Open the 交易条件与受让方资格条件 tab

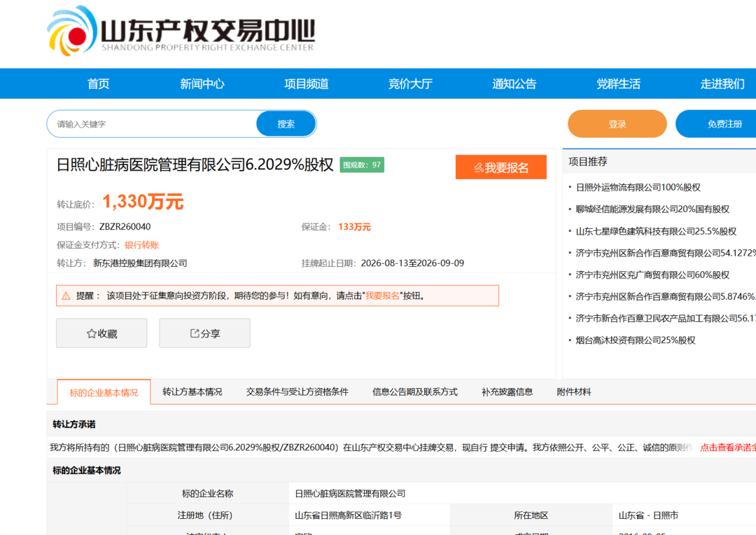tap(297, 391)
